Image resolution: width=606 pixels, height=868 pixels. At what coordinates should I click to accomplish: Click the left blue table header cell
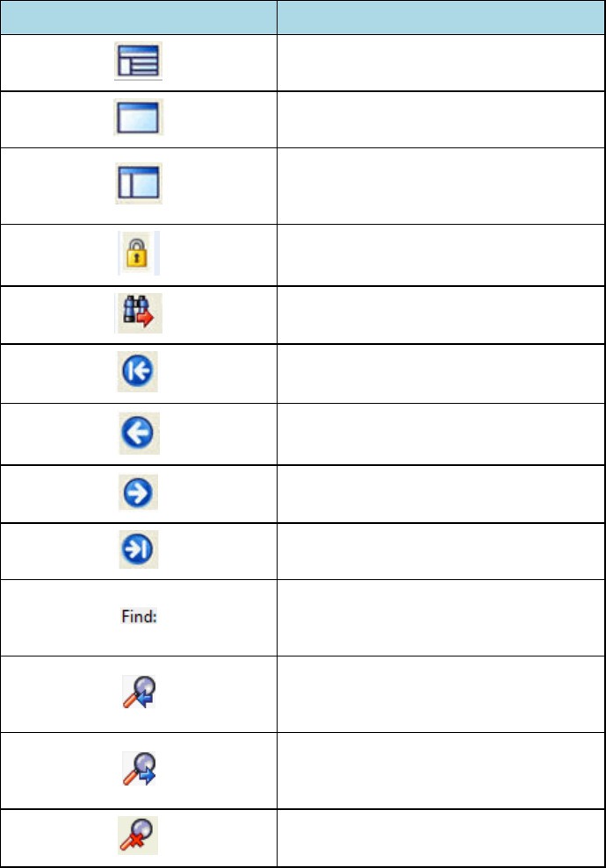point(139,17)
